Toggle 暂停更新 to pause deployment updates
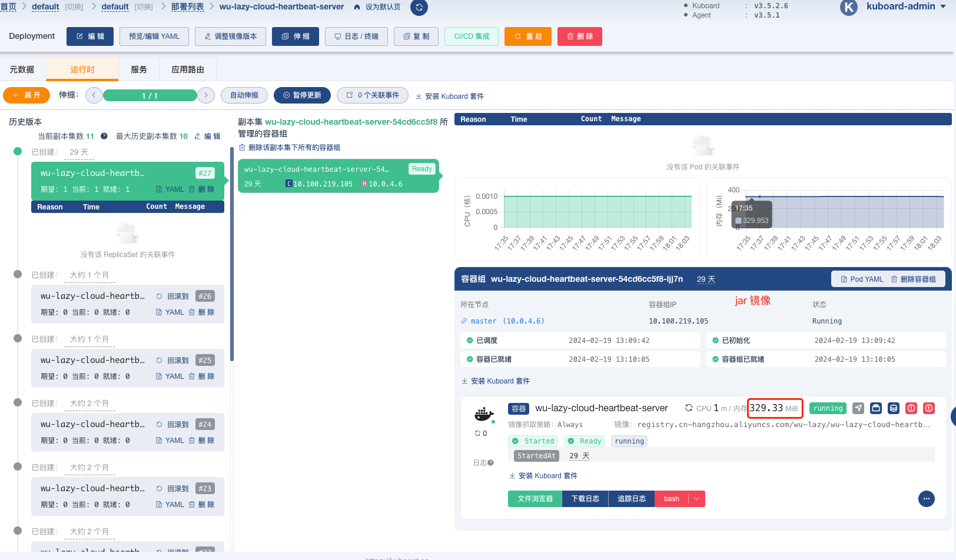 click(302, 95)
